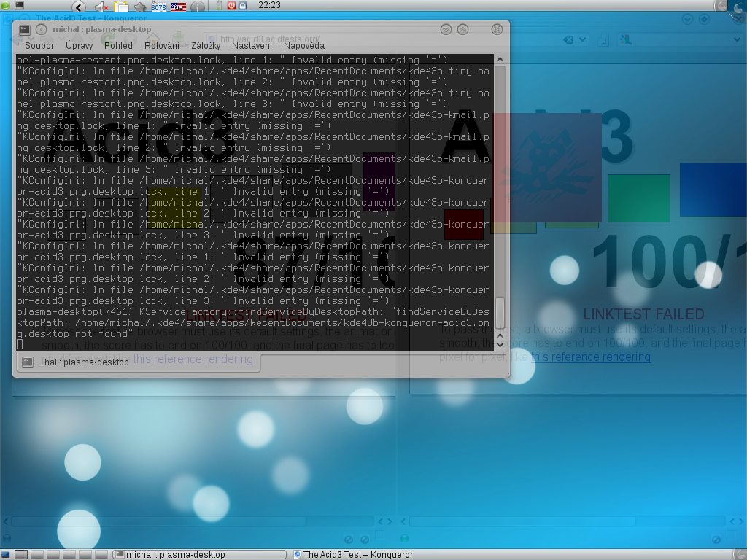Click the green square in right Acid3 pane

tap(639, 198)
